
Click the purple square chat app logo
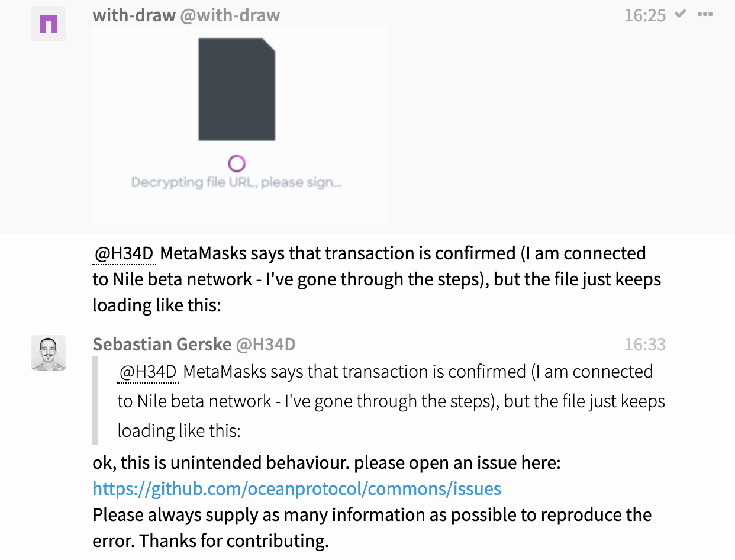(49, 24)
